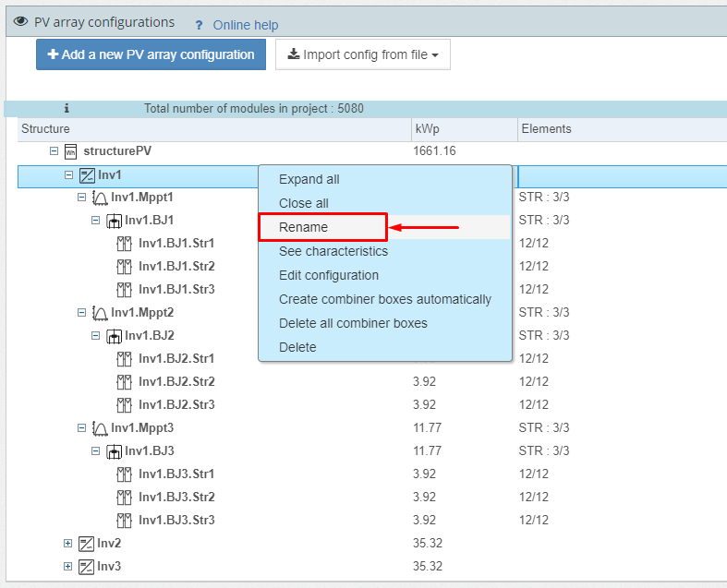Click the Inv1.BJ1.Str2 string icon
The height and width of the screenshot is (588, 727).
125,267
